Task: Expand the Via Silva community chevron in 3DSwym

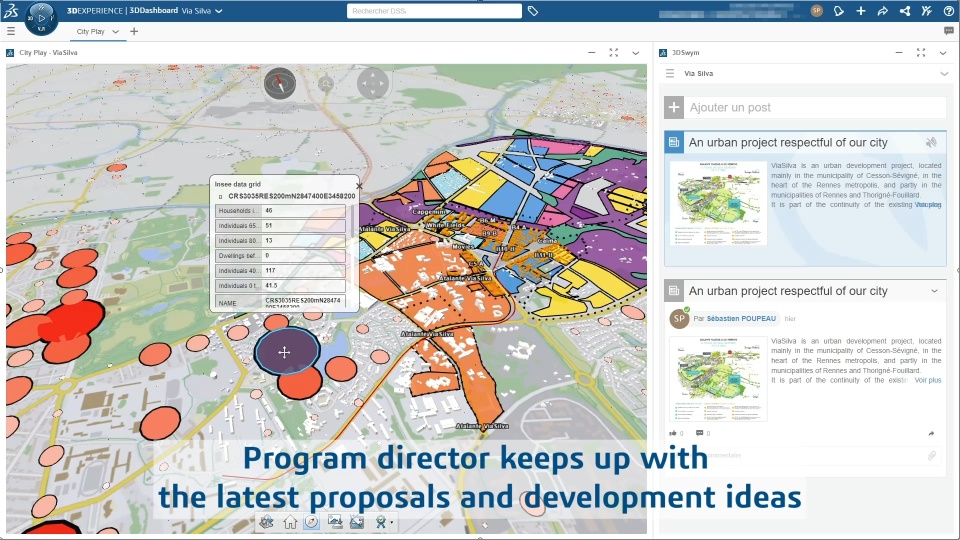Action: tap(943, 73)
